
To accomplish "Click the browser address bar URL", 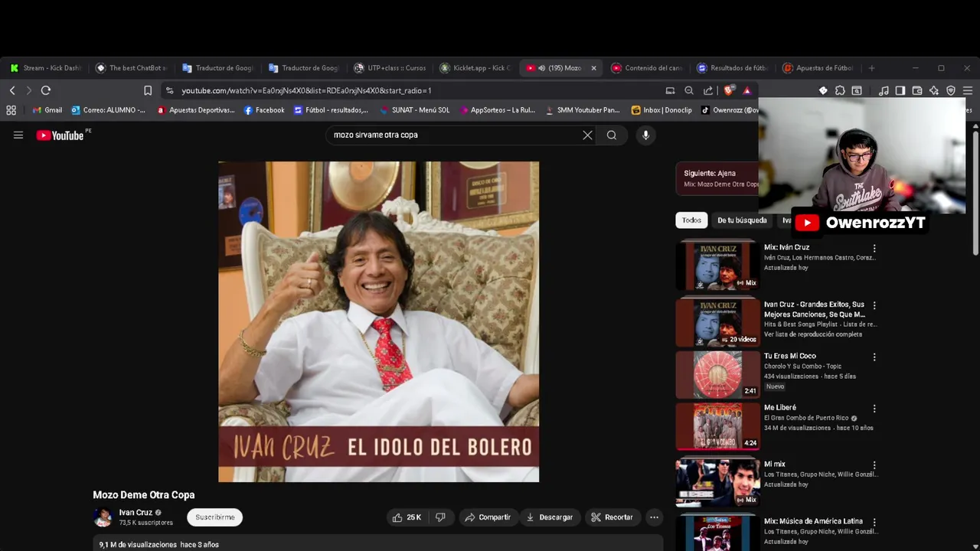I will [306, 90].
